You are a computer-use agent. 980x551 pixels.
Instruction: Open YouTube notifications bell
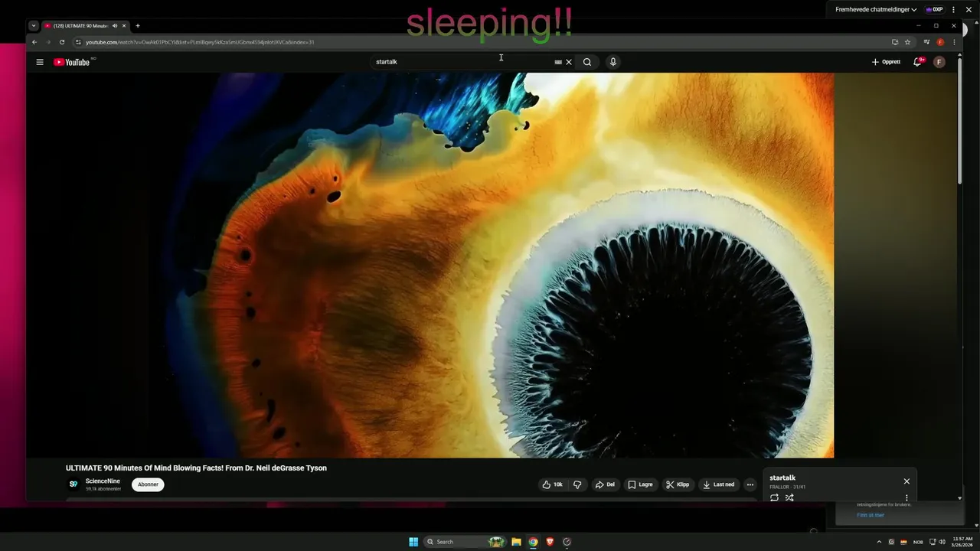pyautogui.click(x=917, y=62)
